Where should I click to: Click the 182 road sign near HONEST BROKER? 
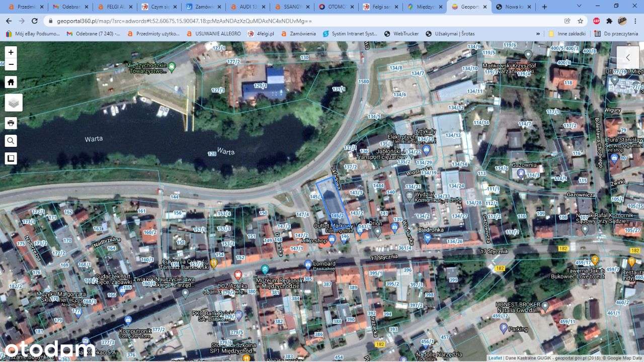pos(499,268)
